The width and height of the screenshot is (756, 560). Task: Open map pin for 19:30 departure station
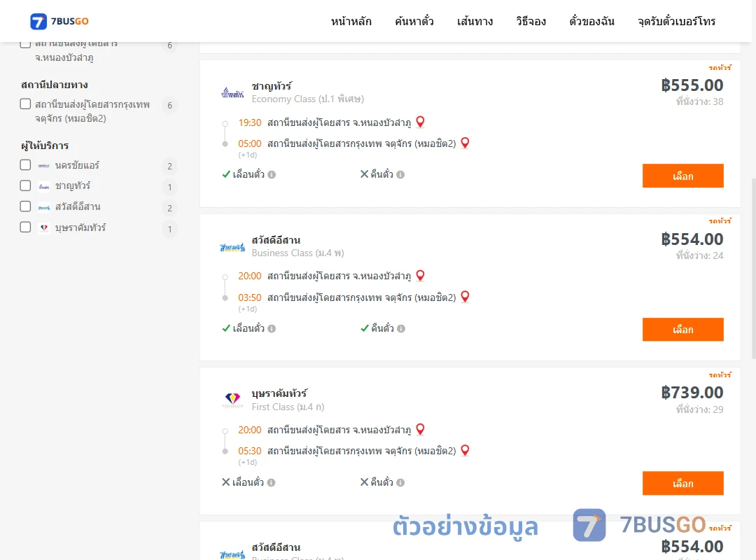click(x=421, y=122)
